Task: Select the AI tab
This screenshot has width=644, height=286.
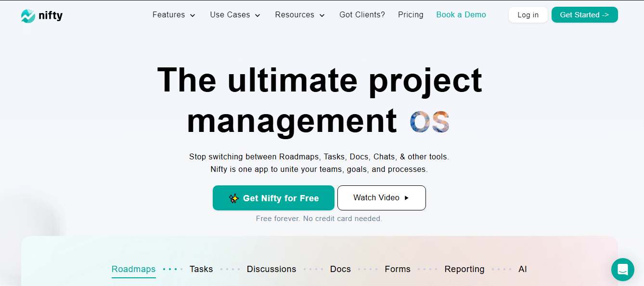Action: 523,269
